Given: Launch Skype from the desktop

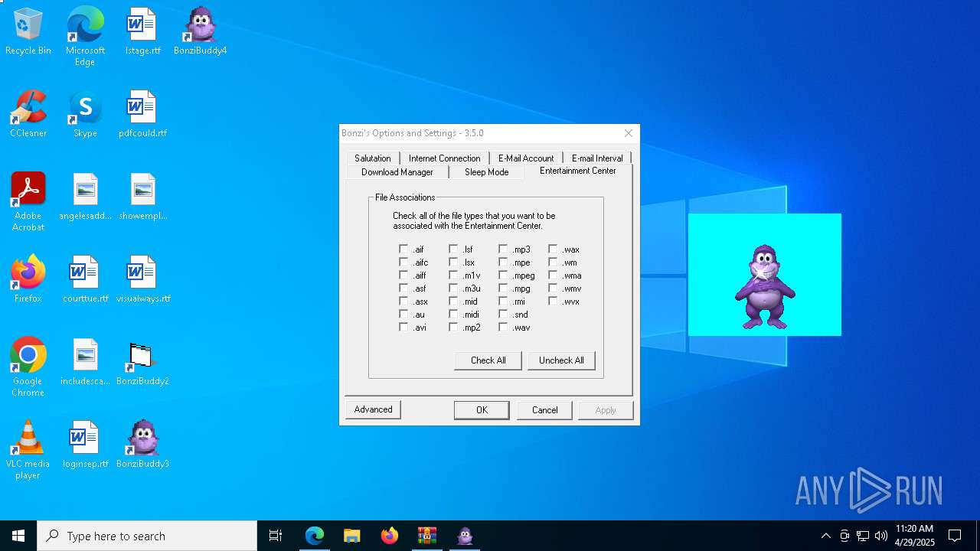Looking at the screenshot, I should (x=85, y=115).
